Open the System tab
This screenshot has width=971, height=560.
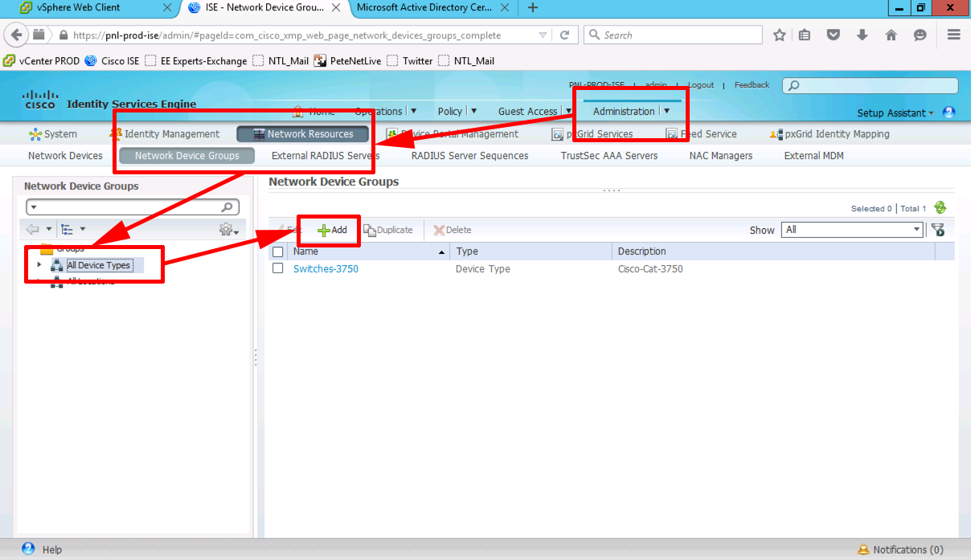pyautogui.click(x=53, y=134)
